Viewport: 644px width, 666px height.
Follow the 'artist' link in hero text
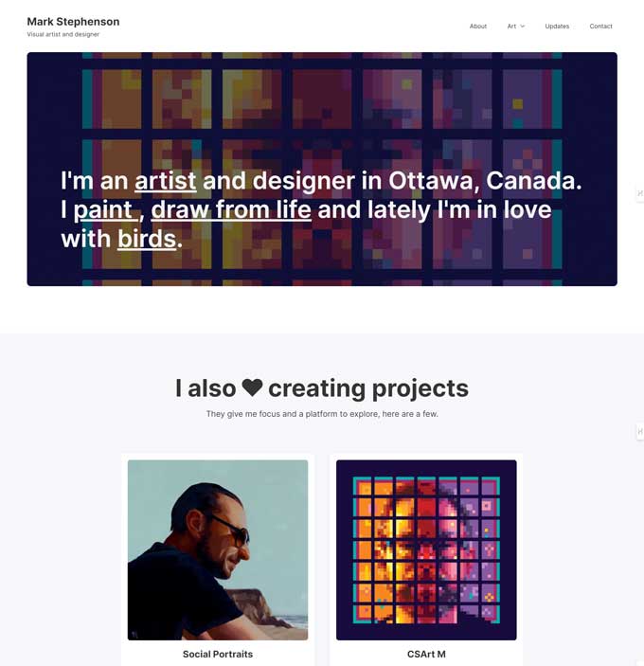pyautogui.click(x=165, y=181)
